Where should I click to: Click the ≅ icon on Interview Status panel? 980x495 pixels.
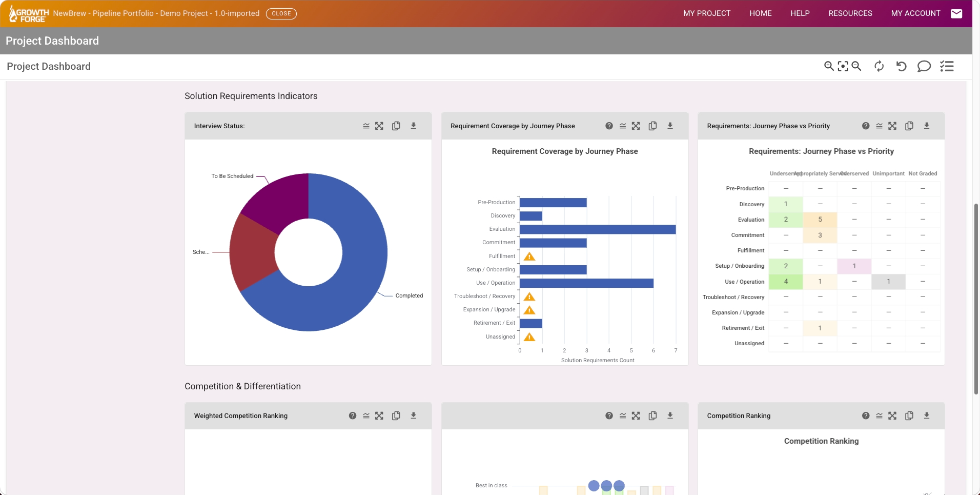[x=366, y=126]
